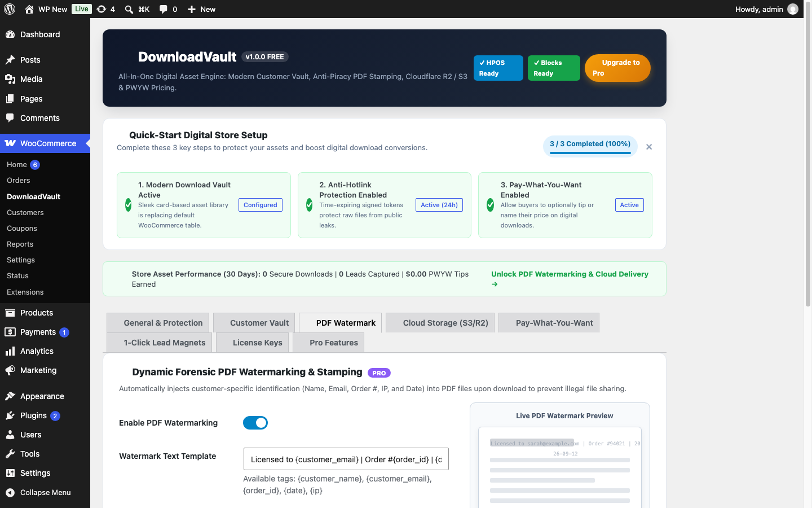Click the Collapse Menu arrow icon
This screenshot has width=812, height=508.
tap(10, 492)
